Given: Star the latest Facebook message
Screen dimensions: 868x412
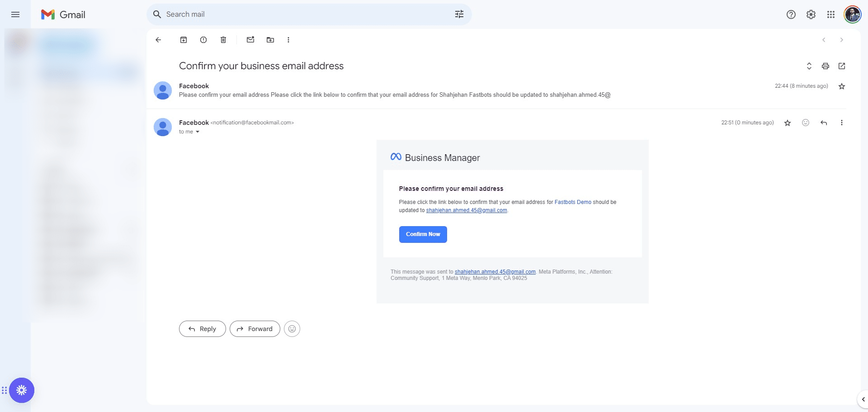Looking at the screenshot, I should [788, 123].
